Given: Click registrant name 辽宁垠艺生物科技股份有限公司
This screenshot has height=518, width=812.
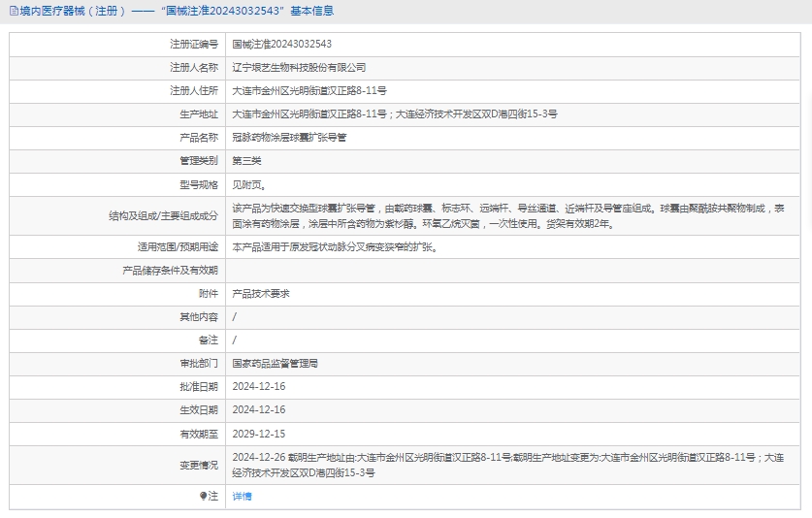Looking at the screenshot, I should coord(299,68).
